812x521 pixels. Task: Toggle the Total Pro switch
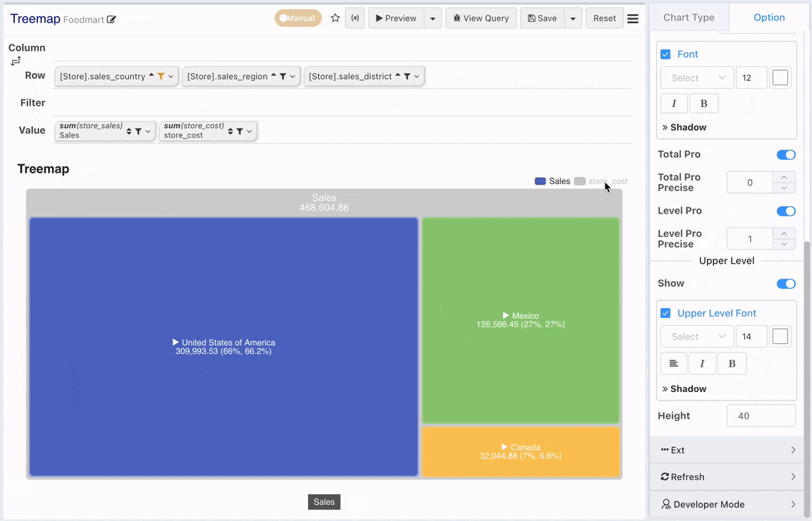tap(786, 154)
